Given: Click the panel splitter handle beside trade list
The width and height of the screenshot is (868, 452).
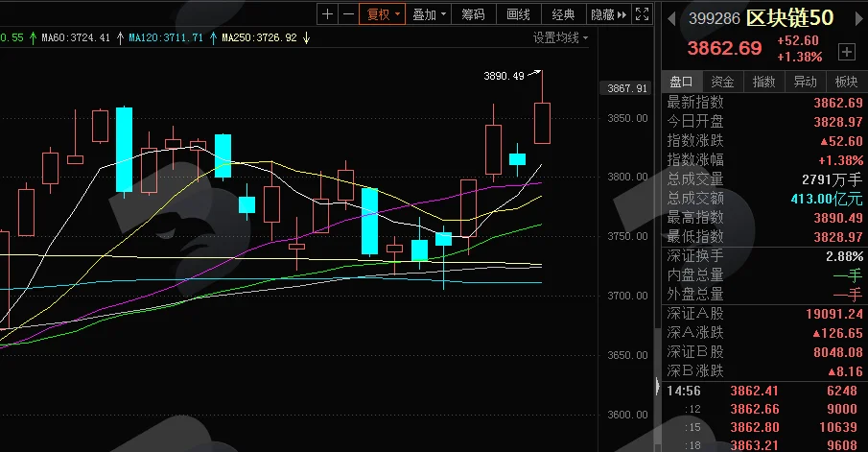Looking at the screenshot, I should [657, 386].
